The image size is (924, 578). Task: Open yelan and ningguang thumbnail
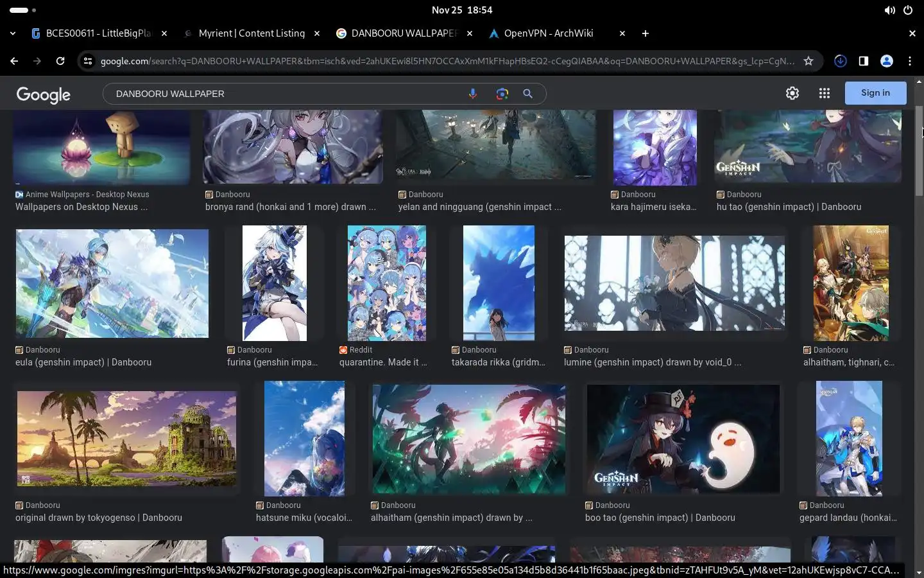point(495,145)
